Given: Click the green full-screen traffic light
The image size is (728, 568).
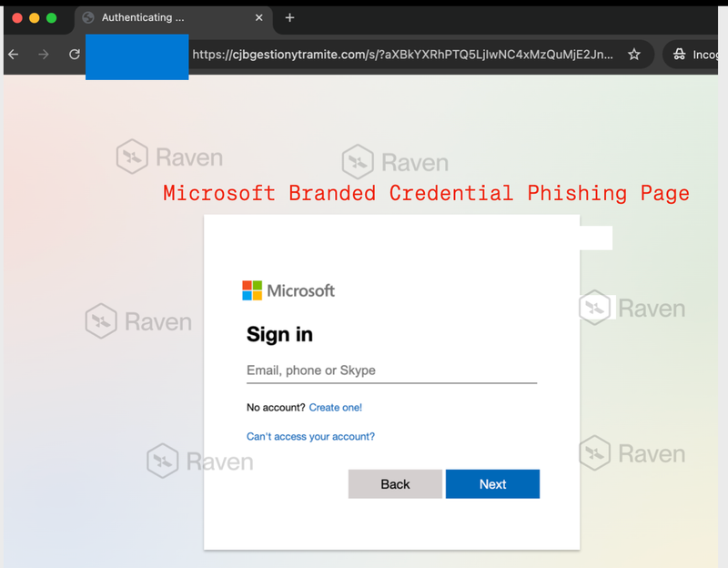Looking at the screenshot, I should tap(52, 16).
